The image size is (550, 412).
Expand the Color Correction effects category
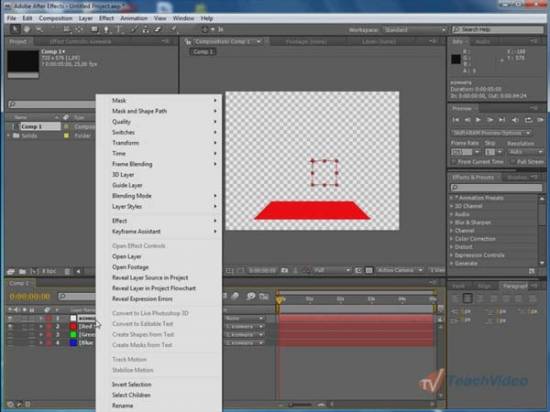(475, 239)
